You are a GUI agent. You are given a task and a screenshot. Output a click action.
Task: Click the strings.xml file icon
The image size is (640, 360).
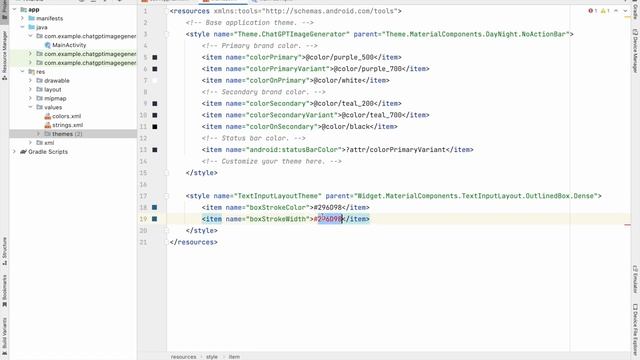click(x=48, y=125)
